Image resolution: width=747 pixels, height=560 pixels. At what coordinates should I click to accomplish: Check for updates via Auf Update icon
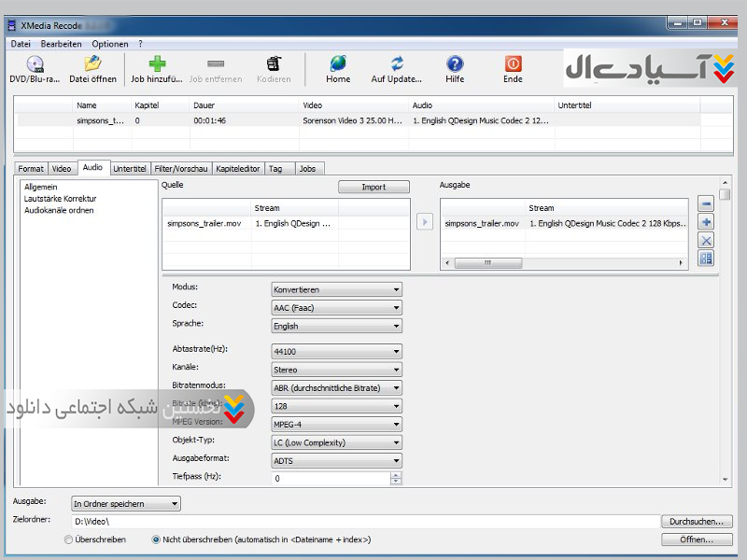pyautogui.click(x=397, y=64)
